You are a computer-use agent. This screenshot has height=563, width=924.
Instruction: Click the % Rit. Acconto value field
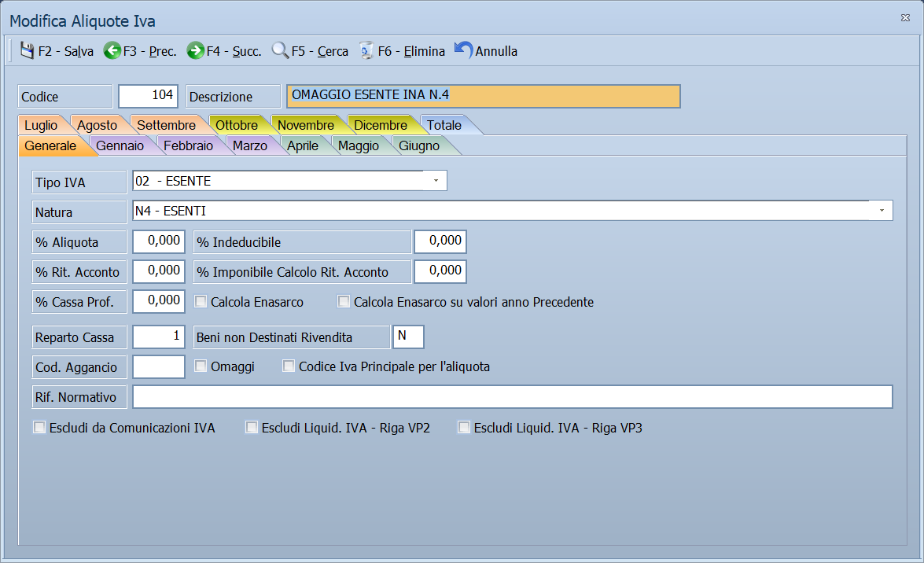pos(159,271)
